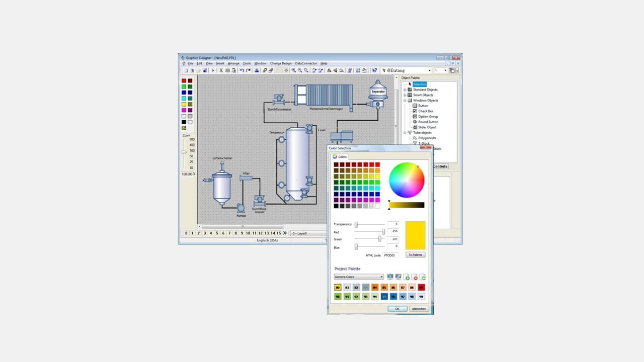Screen dimensions: 644x362
Task: Cut selection using the scissors toolbar icon
Action: [x=221, y=70]
